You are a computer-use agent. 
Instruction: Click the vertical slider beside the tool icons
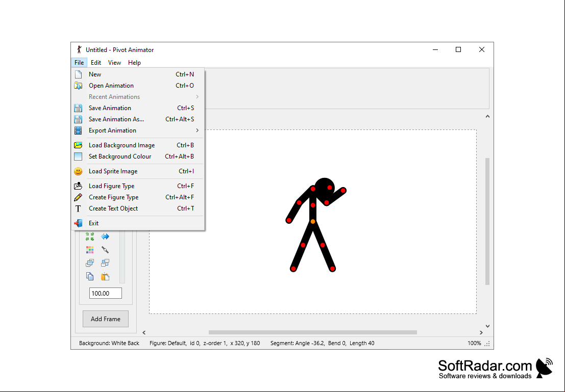[x=122, y=257]
